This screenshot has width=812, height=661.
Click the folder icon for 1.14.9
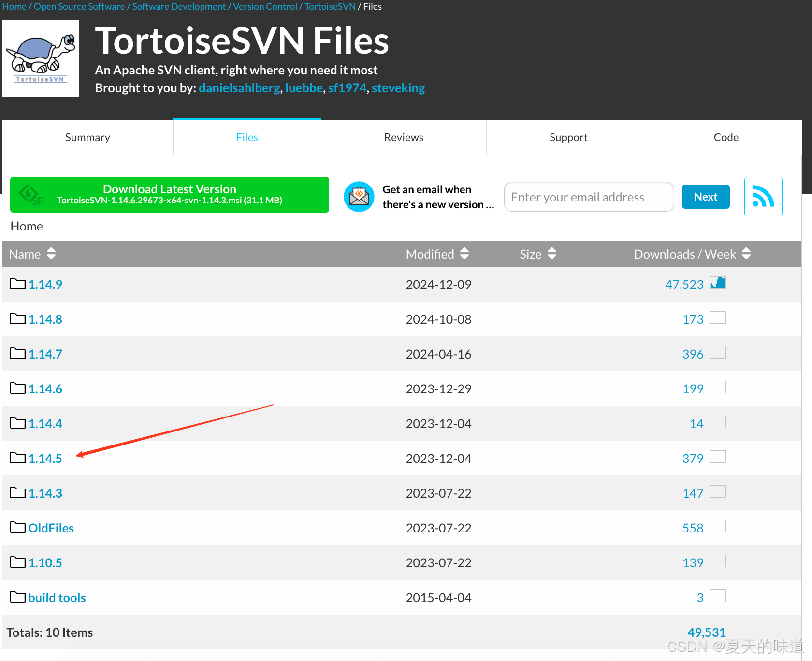pos(18,284)
